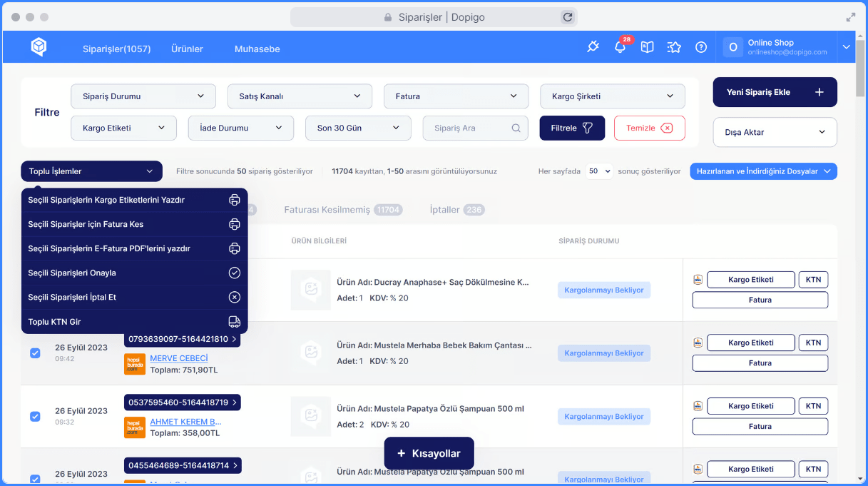Open the Fatura filter dropdown
This screenshot has height=486, width=868.
456,96
